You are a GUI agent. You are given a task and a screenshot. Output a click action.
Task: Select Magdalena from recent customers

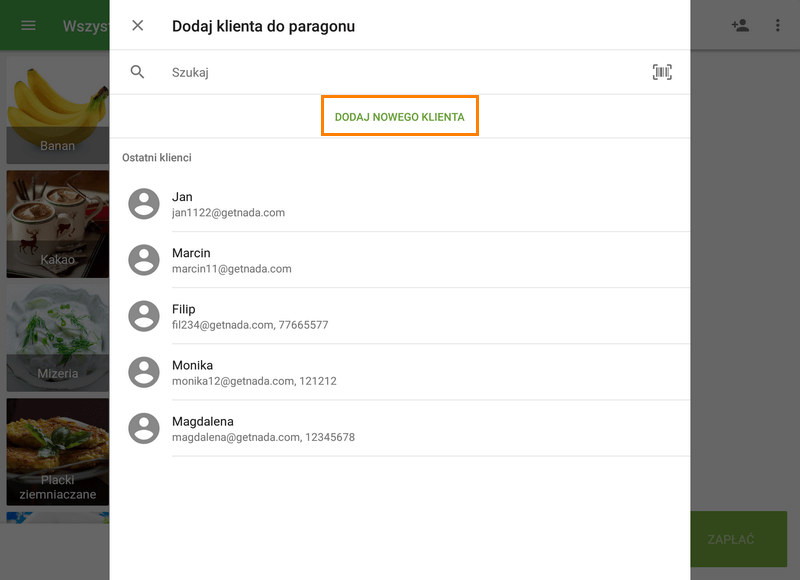tap(400, 428)
